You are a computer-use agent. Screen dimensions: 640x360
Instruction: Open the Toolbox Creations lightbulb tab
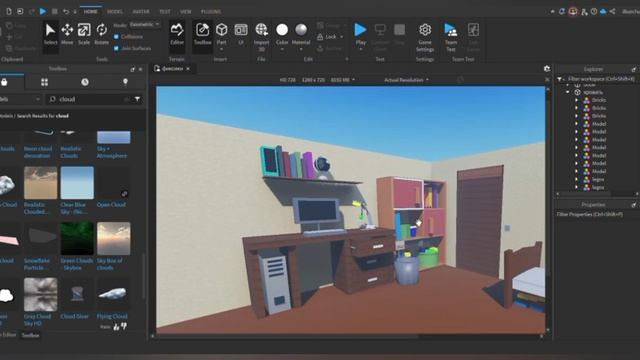(125, 82)
